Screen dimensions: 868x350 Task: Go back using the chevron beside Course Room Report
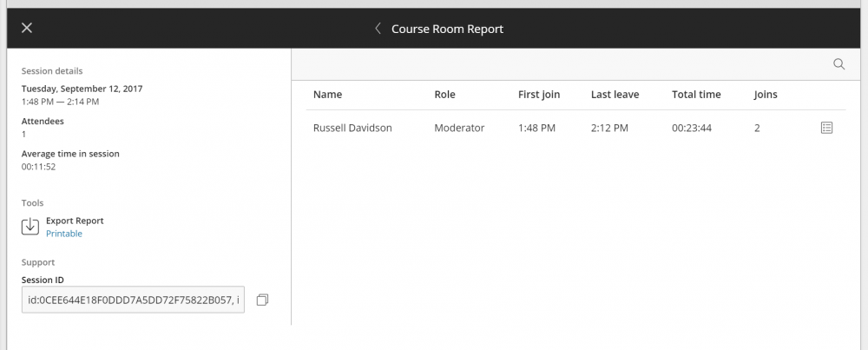378,29
